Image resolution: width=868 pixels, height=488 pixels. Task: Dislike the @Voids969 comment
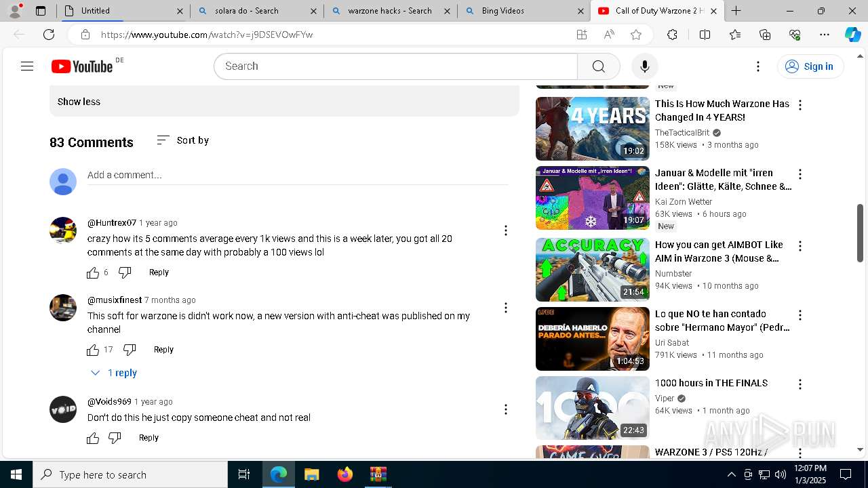pyautogui.click(x=115, y=438)
